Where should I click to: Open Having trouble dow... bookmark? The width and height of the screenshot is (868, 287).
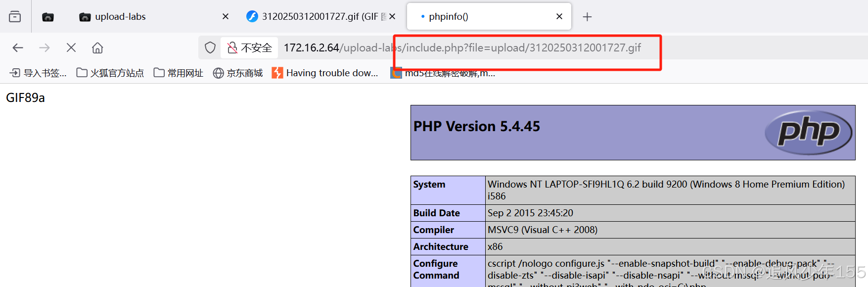coord(325,73)
